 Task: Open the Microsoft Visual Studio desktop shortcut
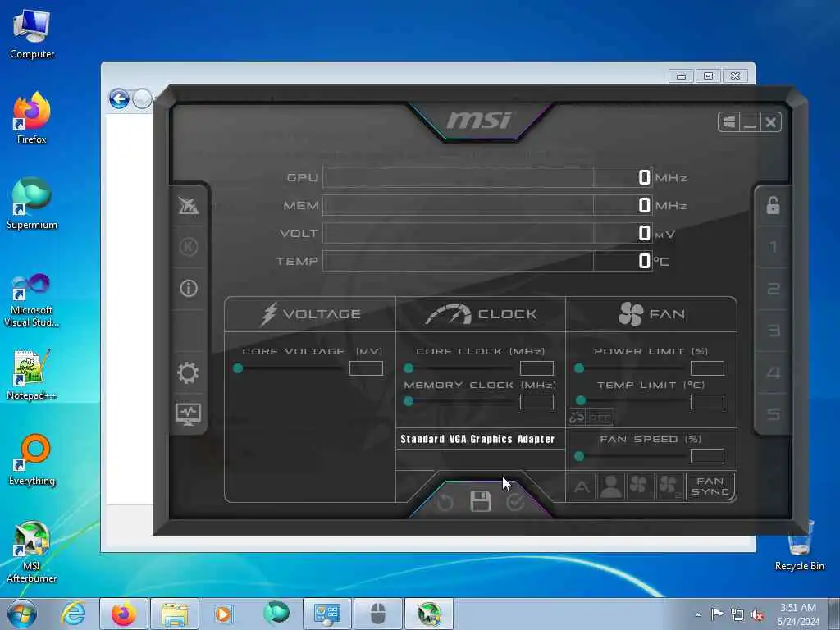click(32, 300)
